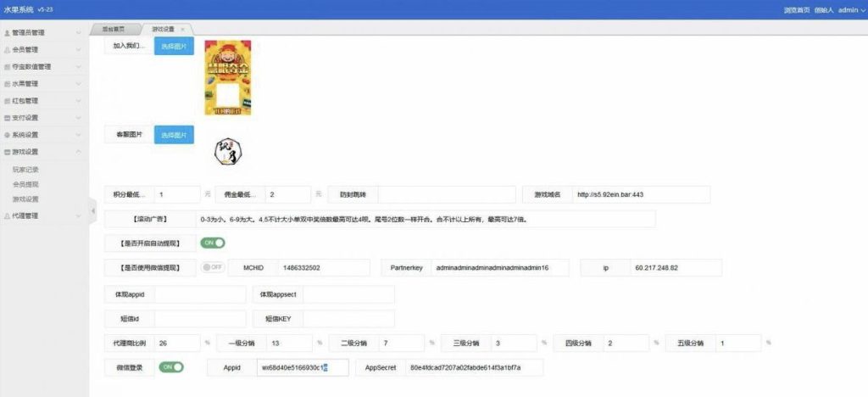Click the 水果管理 icon in sidebar
This screenshot has width=868, height=397.
[8, 84]
